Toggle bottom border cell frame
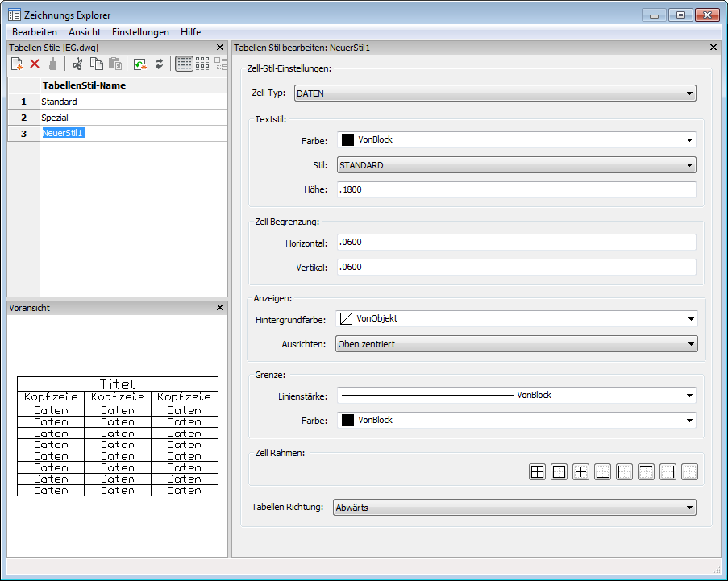Image resolution: width=728 pixels, height=581 pixels. [602, 472]
